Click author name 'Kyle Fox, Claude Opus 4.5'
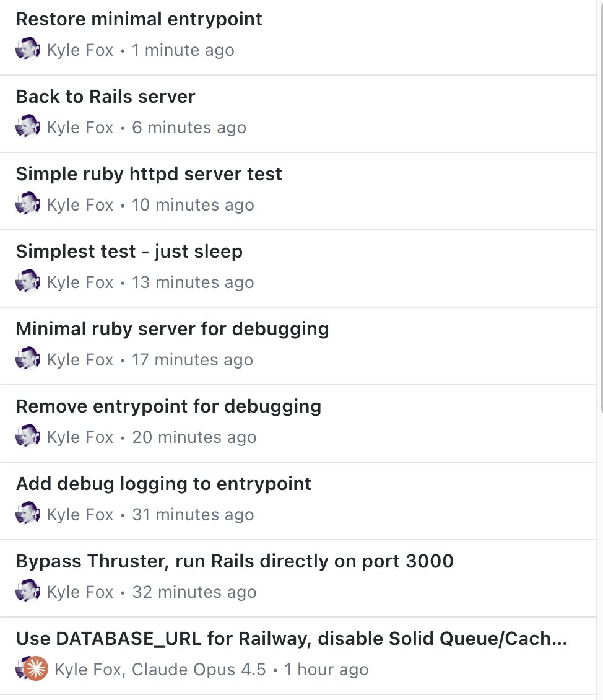This screenshot has width=603, height=700. tap(160, 670)
